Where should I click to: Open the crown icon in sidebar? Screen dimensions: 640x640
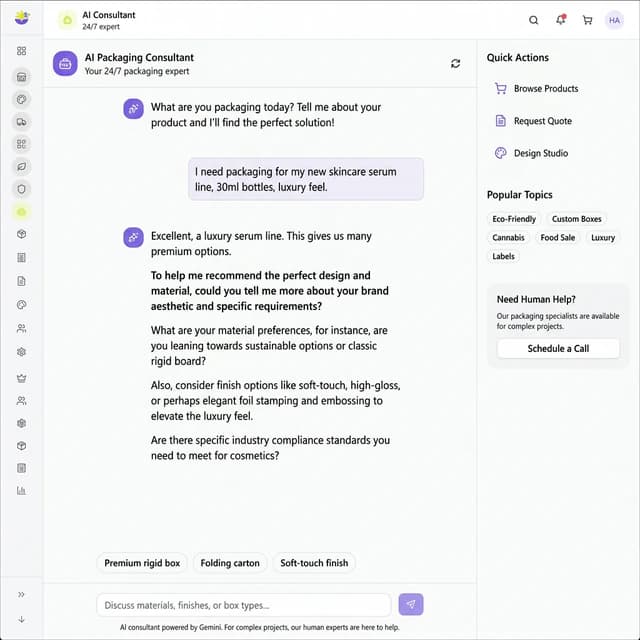pos(22,378)
